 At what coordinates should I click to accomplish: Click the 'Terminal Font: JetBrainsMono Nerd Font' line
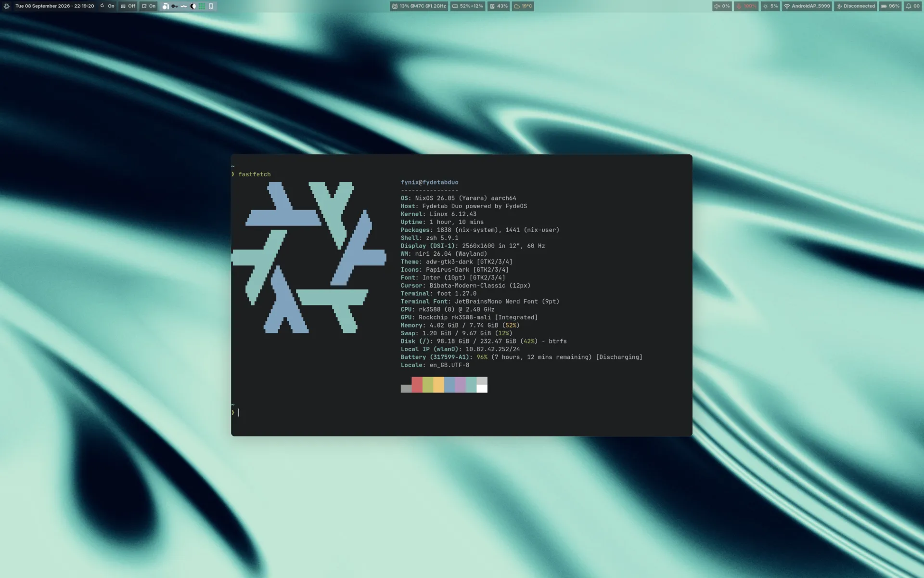[480, 302]
